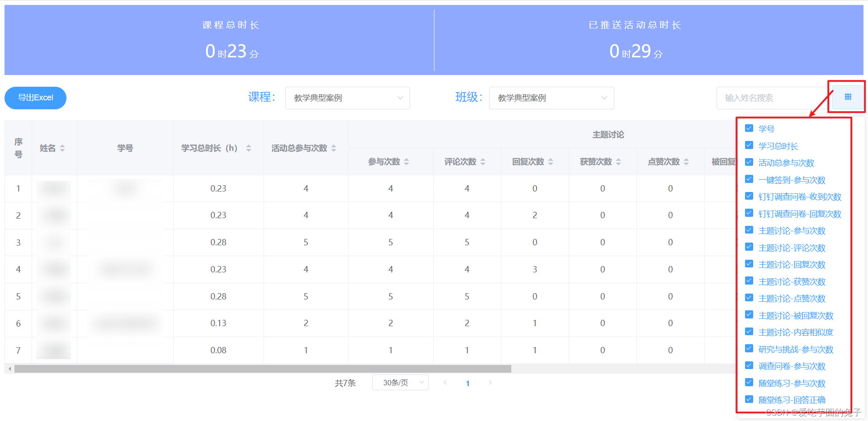Click the 已推送活动总时长 summary panel

click(649, 40)
